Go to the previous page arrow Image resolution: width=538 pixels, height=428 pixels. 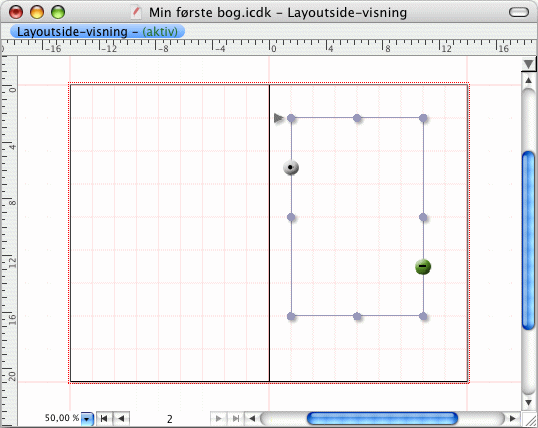point(121,418)
